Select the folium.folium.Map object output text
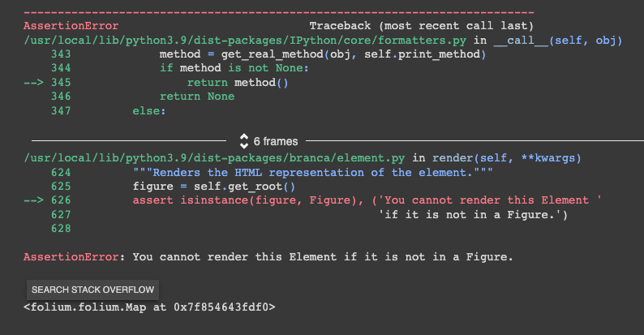Viewport: 644px width, 335px height. click(149, 307)
